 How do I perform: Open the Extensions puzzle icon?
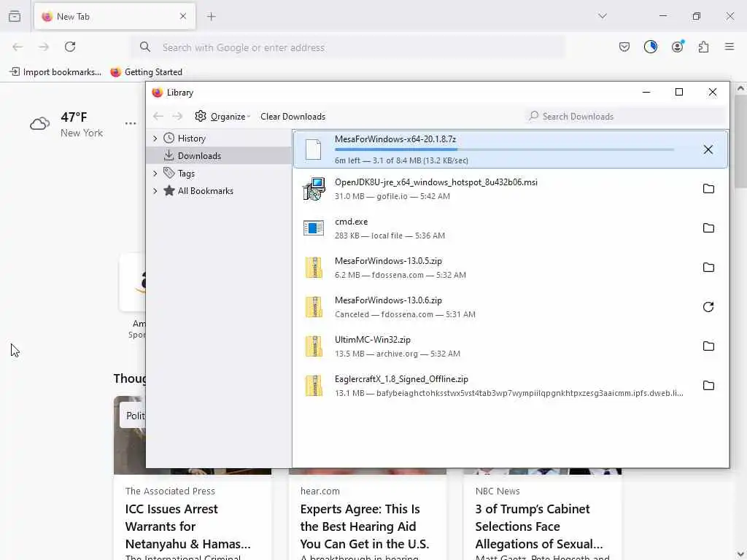click(703, 47)
